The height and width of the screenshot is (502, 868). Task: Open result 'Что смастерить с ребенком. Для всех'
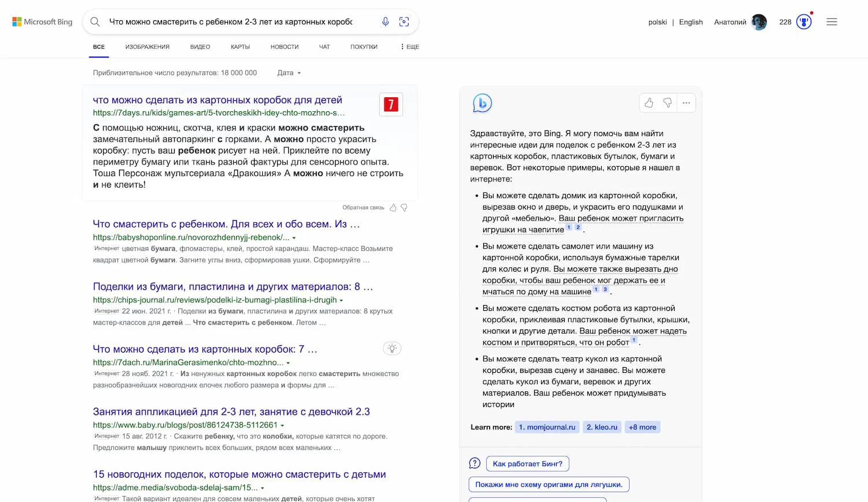coord(226,224)
